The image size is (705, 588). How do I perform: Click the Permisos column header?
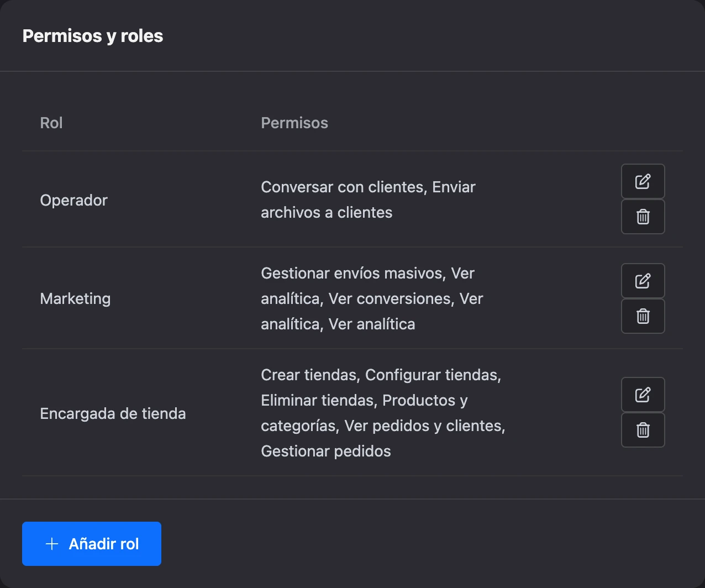coord(294,123)
